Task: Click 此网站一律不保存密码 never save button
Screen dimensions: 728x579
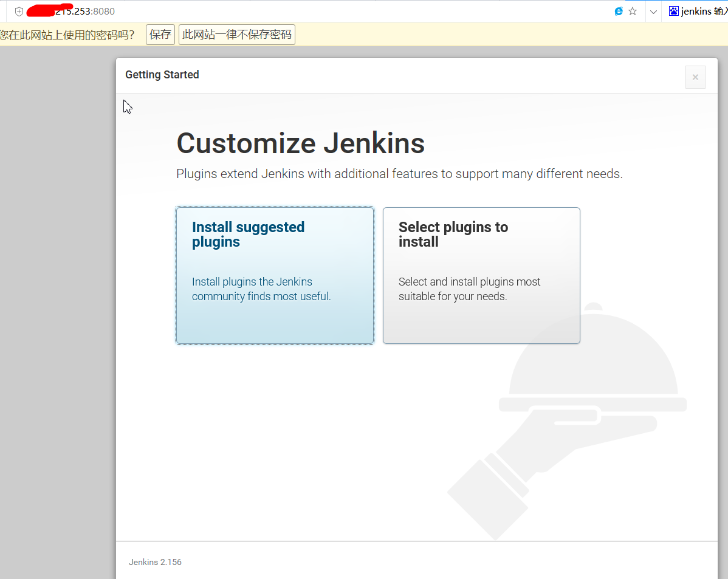Action: pos(237,35)
